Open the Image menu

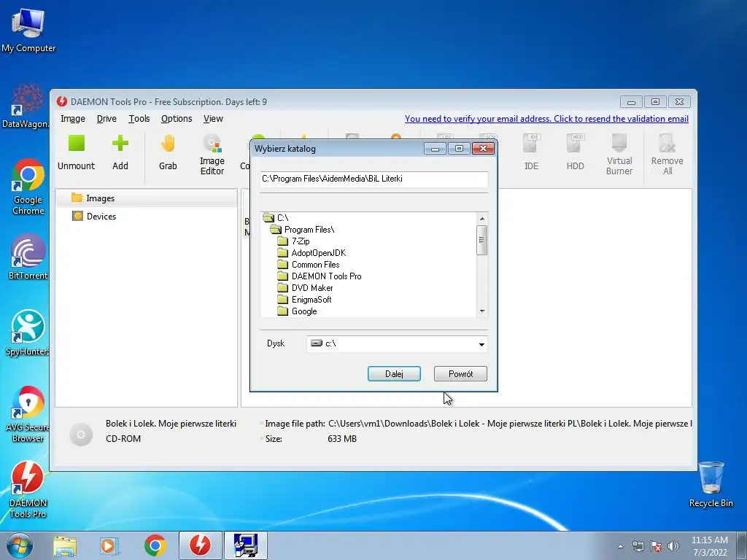(x=72, y=119)
